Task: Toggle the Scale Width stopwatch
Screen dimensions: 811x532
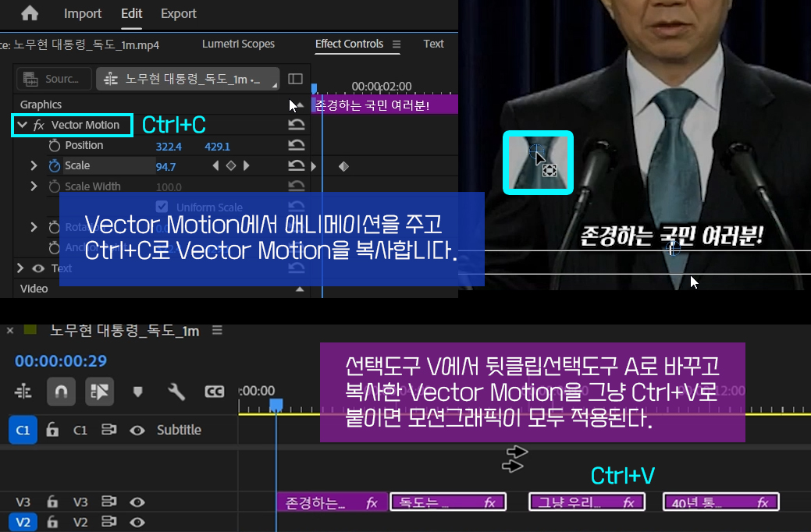Action: click(x=55, y=186)
